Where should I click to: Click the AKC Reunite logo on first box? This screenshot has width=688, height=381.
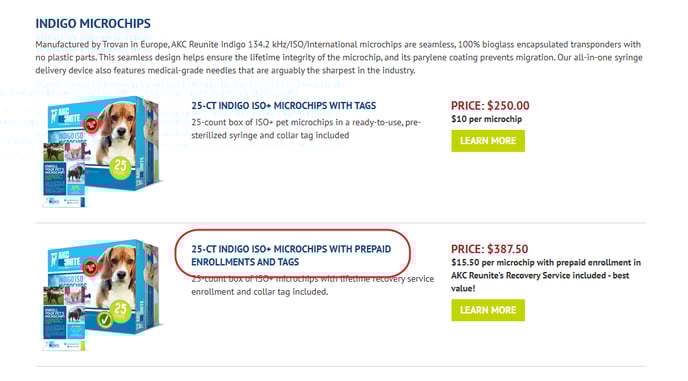click(65, 117)
